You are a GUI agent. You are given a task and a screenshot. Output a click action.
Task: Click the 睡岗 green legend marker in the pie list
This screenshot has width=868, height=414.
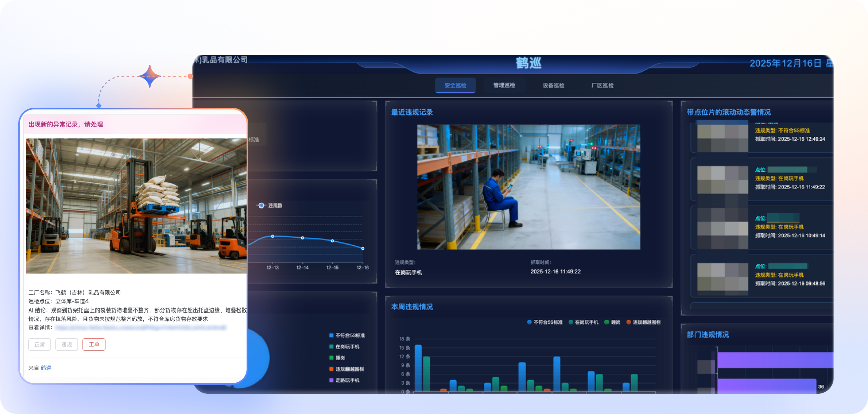pyautogui.click(x=331, y=358)
